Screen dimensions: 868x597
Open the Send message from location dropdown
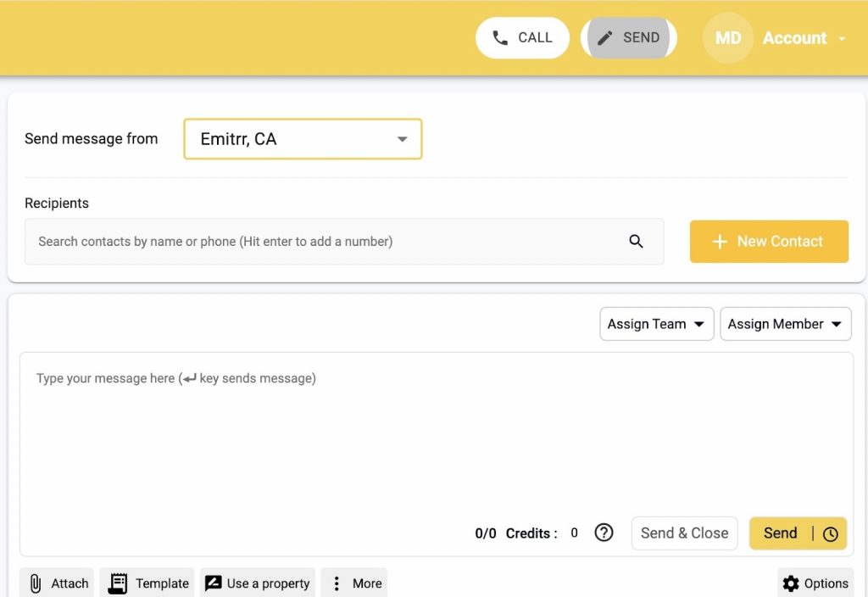click(x=303, y=138)
